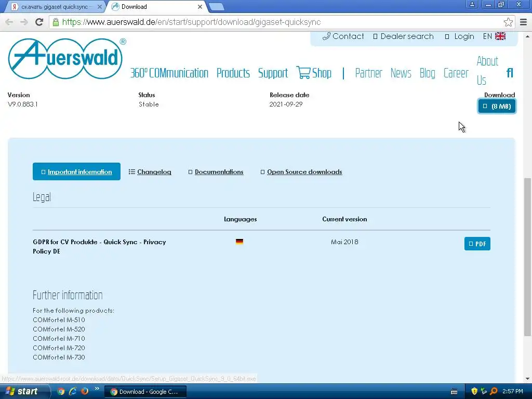
Task: Open the Partner menu item
Action: (x=368, y=73)
